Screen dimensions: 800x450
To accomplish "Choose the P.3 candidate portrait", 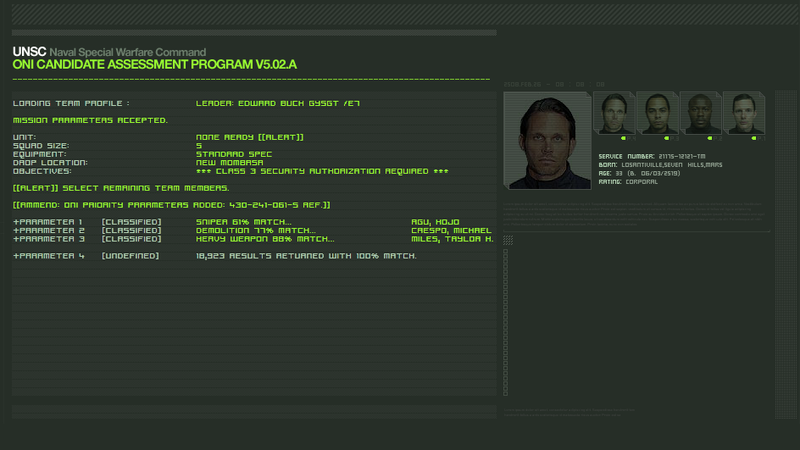I will pos(658,113).
